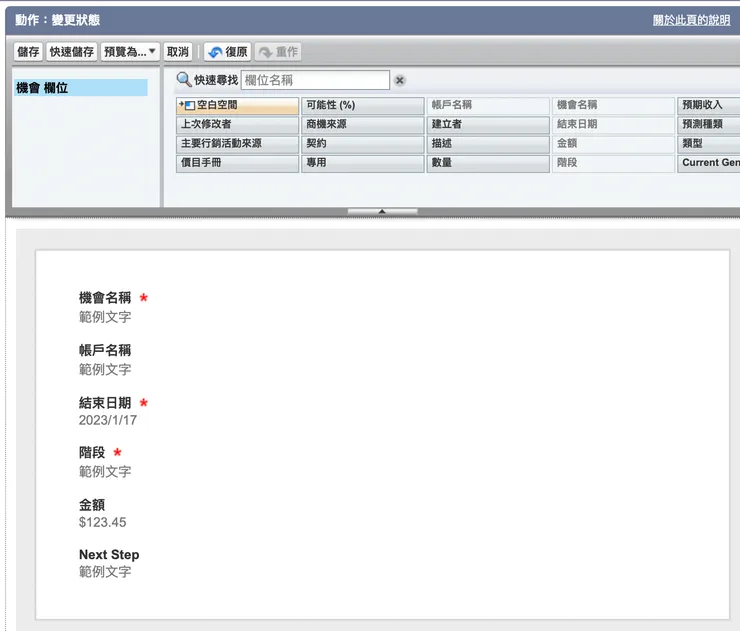Select the 描述 palette field
This screenshot has width=740, height=631.
tap(488, 144)
